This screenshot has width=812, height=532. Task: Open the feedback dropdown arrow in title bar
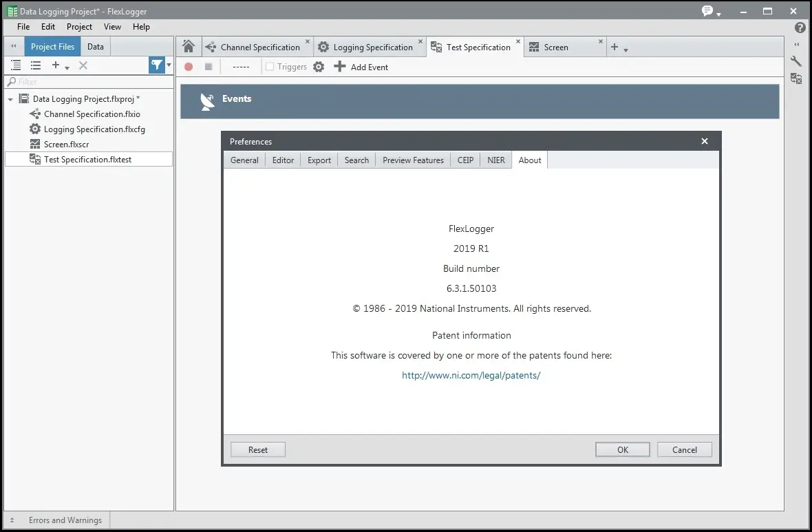[x=719, y=14]
